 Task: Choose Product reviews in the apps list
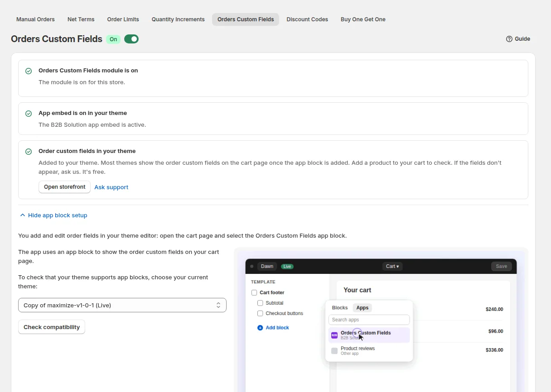369,351
